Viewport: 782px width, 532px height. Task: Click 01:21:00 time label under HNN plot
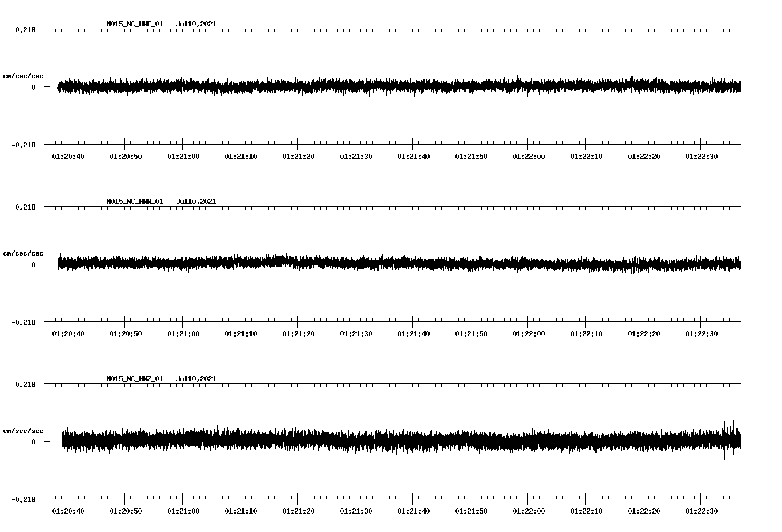coord(183,334)
